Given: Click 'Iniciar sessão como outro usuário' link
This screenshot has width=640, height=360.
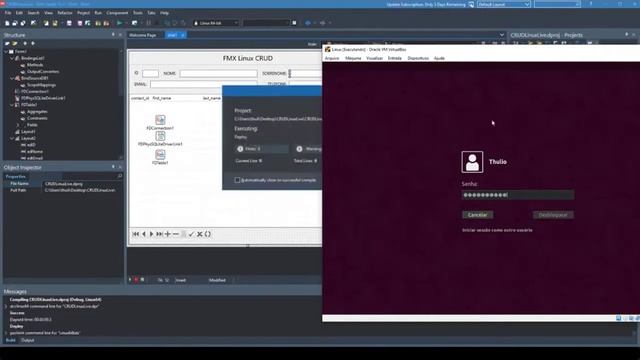Looking at the screenshot, I should point(497,230).
